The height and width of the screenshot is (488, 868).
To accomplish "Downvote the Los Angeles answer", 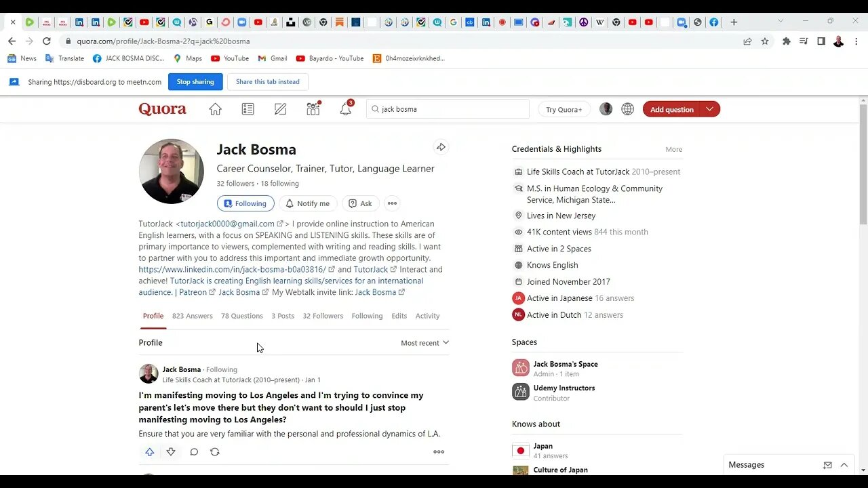I will point(171,452).
